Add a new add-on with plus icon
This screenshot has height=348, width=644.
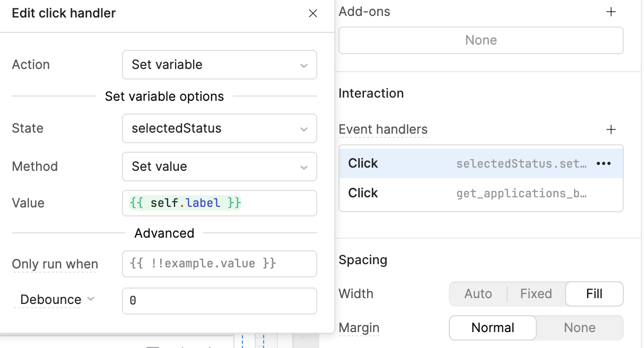pyautogui.click(x=611, y=12)
